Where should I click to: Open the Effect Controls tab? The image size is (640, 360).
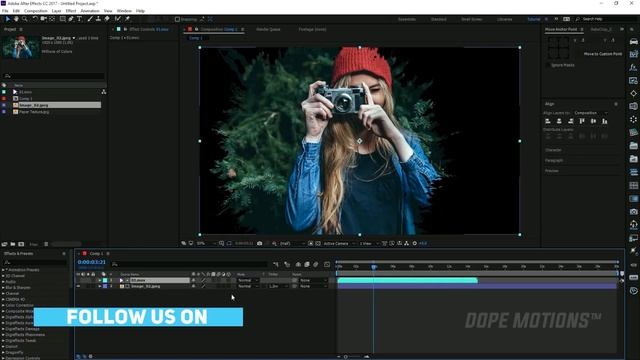pos(149,29)
